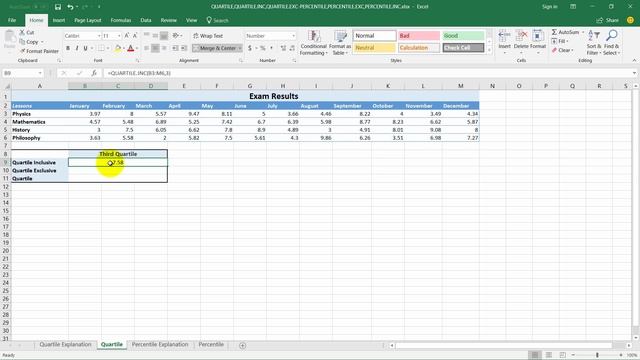This screenshot has height=360, width=640.
Task: Apply the Normal cell style
Action: (x=374, y=36)
